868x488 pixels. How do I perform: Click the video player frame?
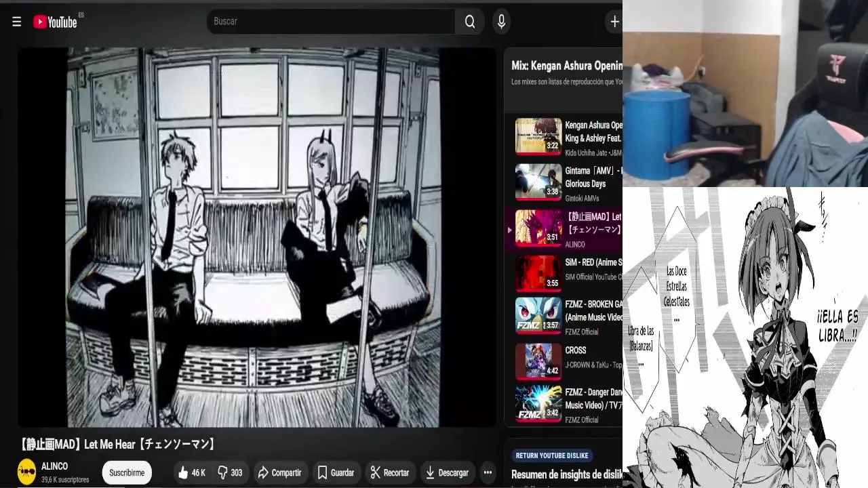[257, 237]
